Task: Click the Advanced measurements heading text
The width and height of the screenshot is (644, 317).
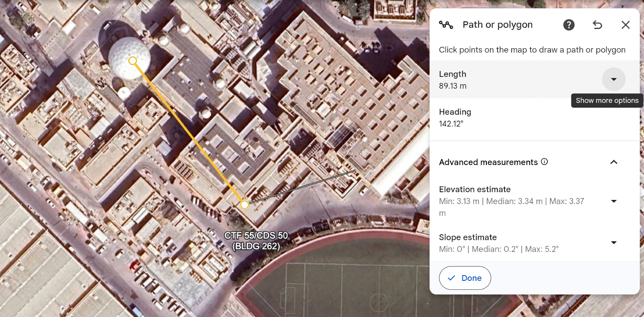Action: (488, 162)
